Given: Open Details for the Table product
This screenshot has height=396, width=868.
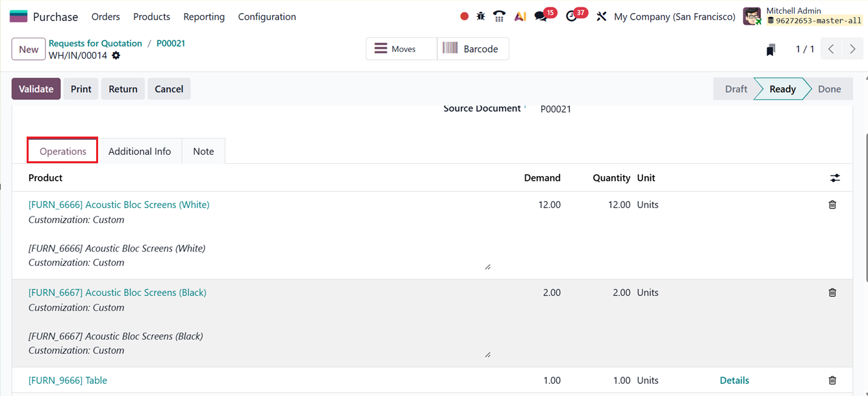Looking at the screenshot, I should click(734, 380).
